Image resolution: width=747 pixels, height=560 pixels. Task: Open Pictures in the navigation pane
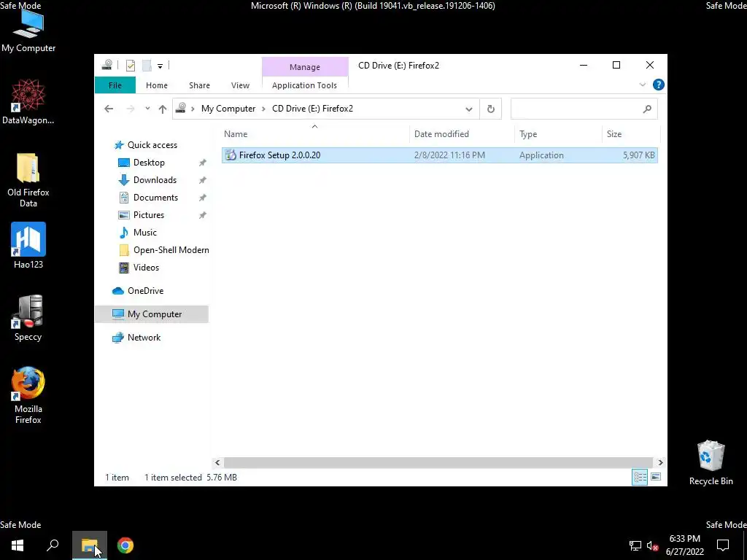click(x=149, y=215)
